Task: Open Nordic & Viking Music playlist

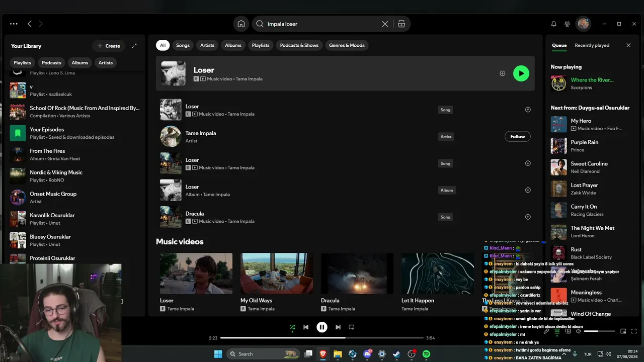Action: click(x=74, y=176)
